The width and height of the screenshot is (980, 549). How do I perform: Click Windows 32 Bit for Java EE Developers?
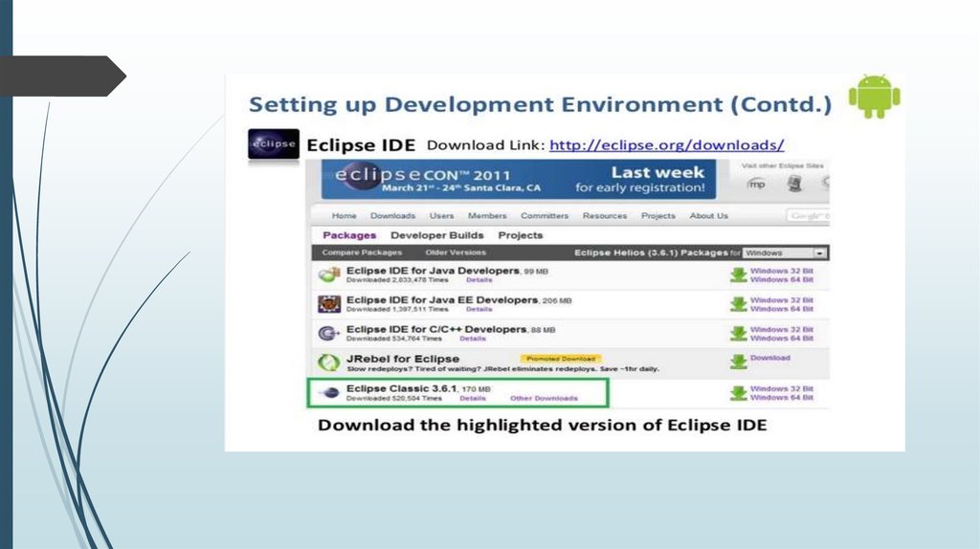pyautogui.click(x=781, y=300)
